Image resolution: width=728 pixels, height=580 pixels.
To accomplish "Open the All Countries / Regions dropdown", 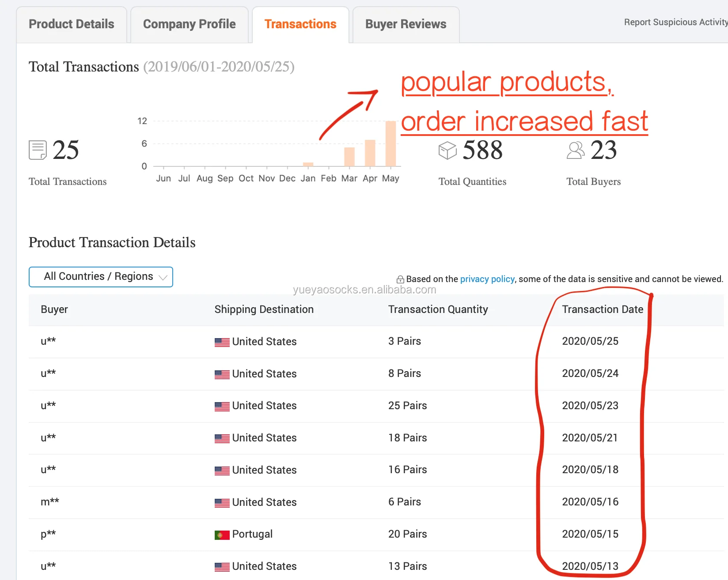I will pyautogui.click(x=101, y=277).
